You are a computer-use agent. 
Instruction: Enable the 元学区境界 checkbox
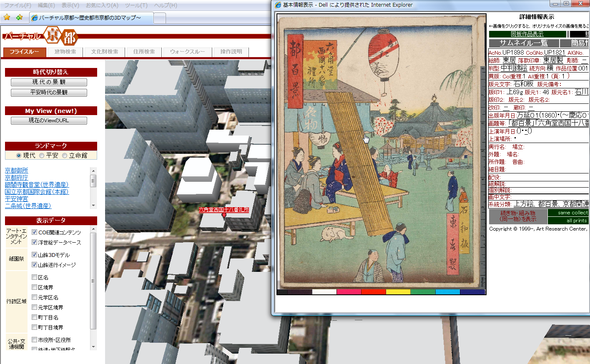[35, 307]
